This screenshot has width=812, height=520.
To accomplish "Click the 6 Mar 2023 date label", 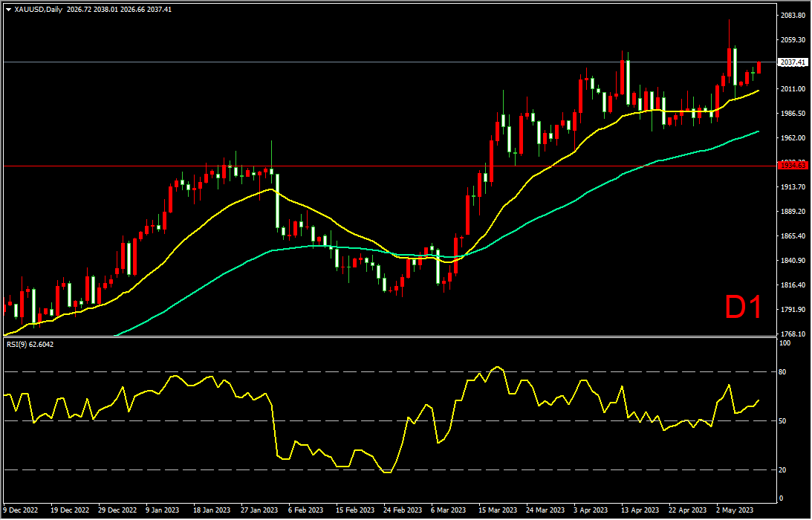I will [x=449, y=510].
